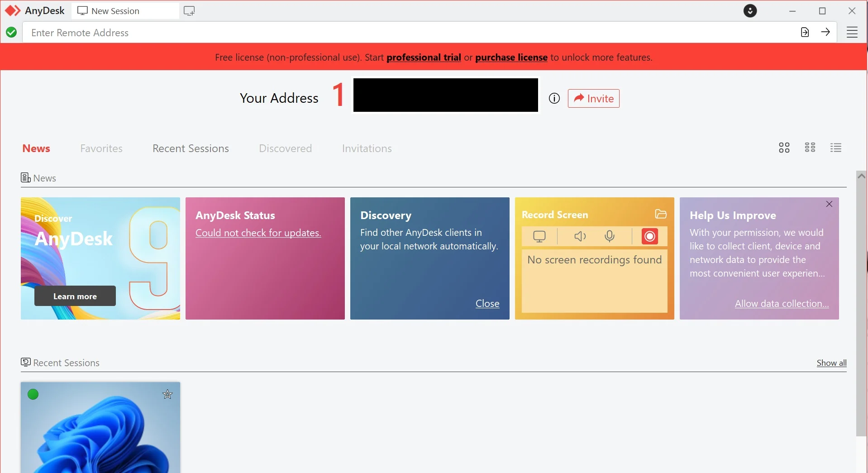Click Allow data collection link

coord(782,304)
